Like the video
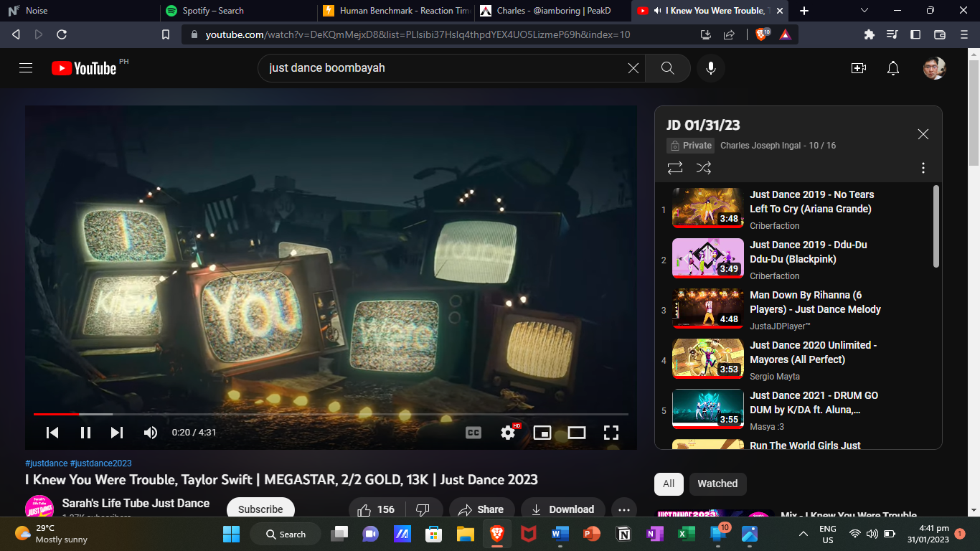980x551 pixels. point(377,508)
